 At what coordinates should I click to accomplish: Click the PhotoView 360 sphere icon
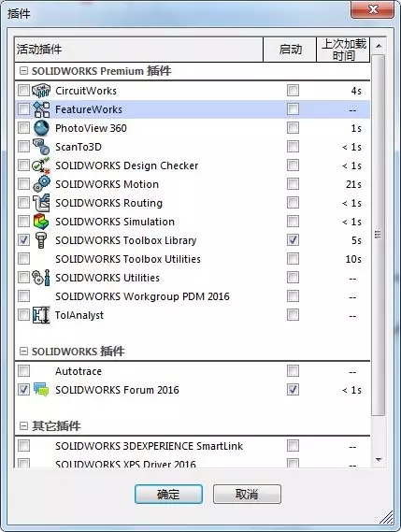click(41, 128)
